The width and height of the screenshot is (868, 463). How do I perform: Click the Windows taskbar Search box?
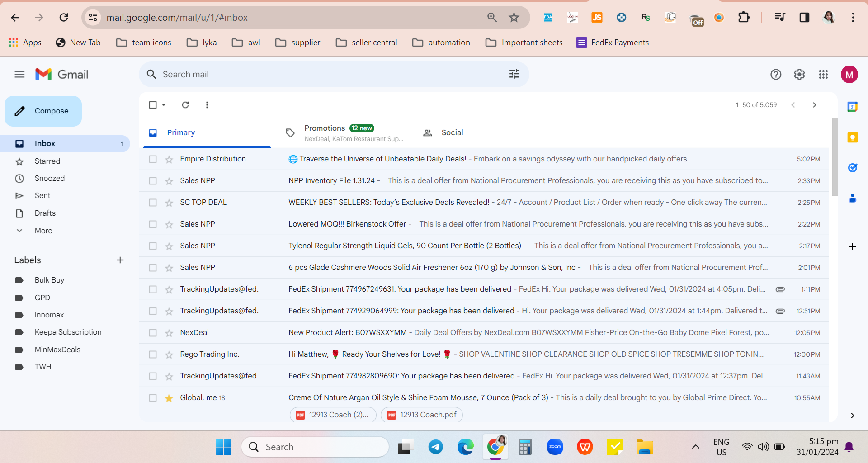[x=315, y=447]
